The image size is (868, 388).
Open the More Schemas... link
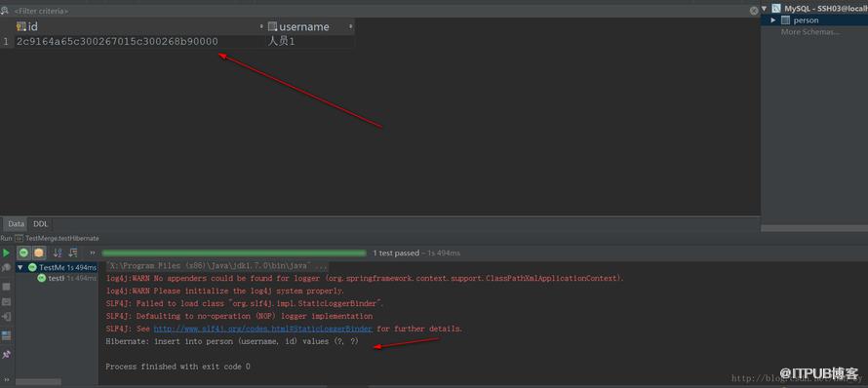coord(809,32)
